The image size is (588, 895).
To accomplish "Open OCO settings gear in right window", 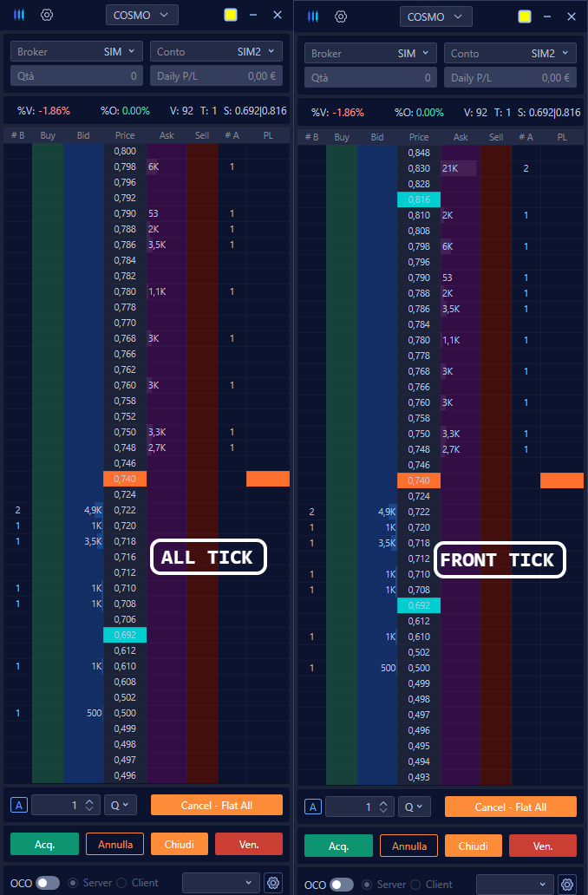I will pyautogui.click(x=567, y=884).
